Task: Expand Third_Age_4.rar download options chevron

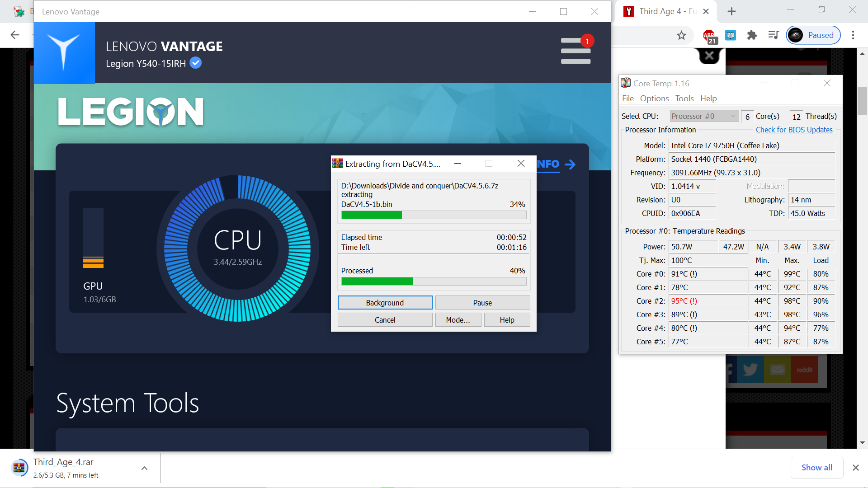Action: pos(144,468)
